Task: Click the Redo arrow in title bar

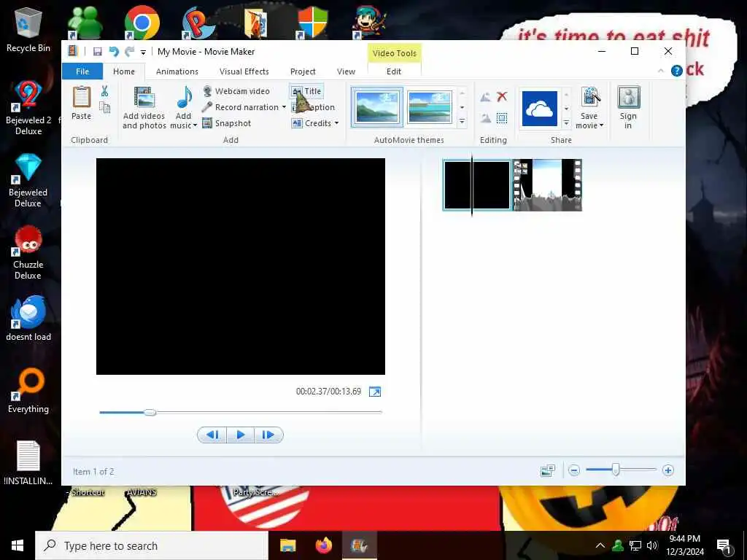Action: (130, 52)
